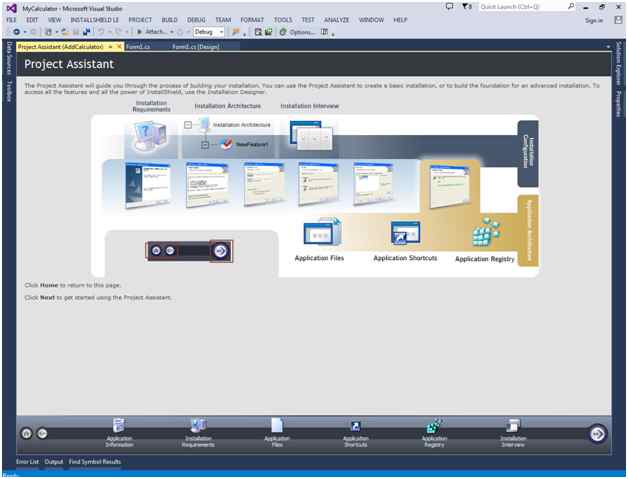Click the large Next arrow in bottom bar
This screenshot has height=479, width=628.
click(597, 434)
